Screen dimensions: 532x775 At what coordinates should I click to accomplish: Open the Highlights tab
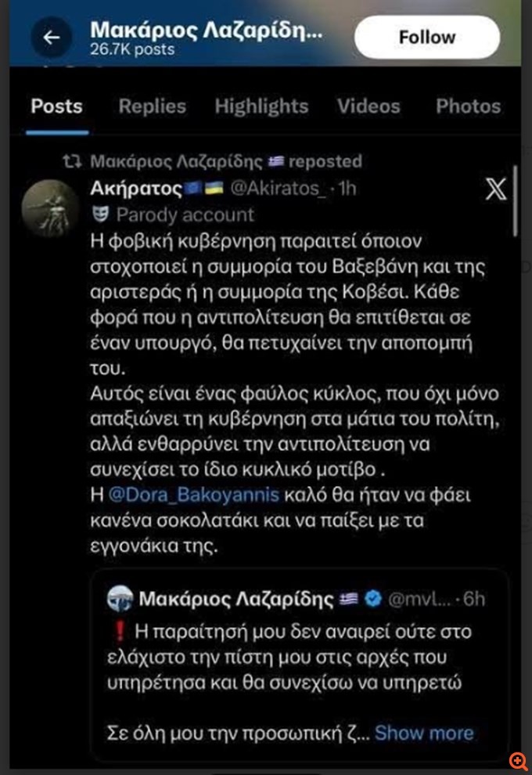pyautogui.click(x=261, y=106)
